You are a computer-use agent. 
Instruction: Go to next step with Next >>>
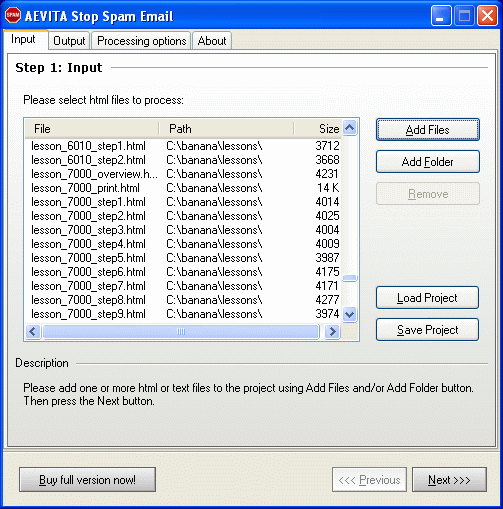click(449, 480)
